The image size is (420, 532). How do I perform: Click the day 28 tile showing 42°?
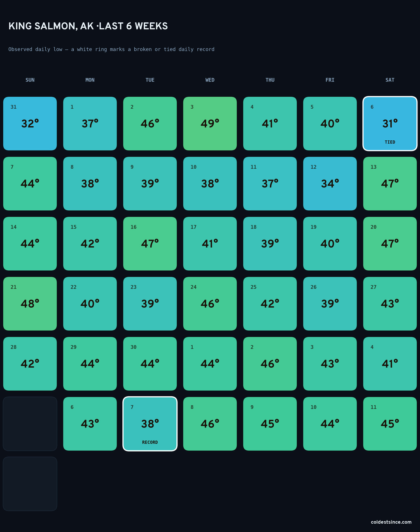pyautogui.click(x=30, y=364)
